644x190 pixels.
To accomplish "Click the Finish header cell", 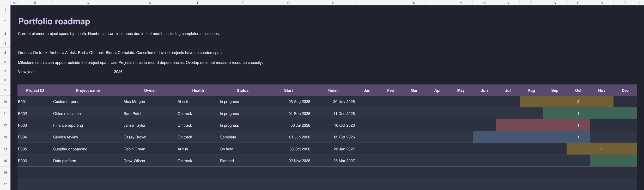I will coord(333,90).
